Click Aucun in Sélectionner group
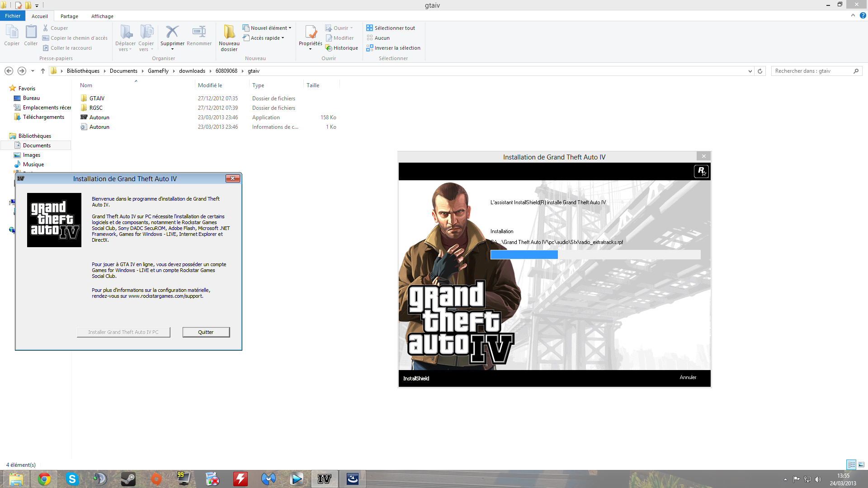868x488 pixels. point(378,38)
